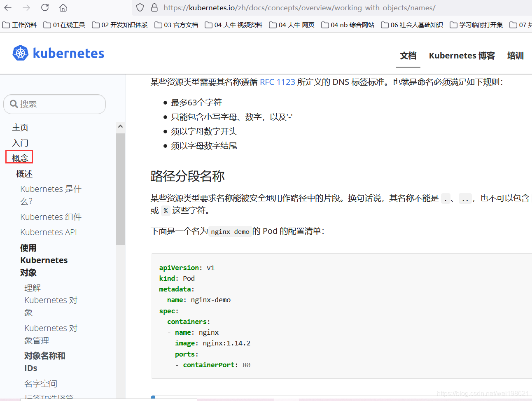Click the Kubernetes wheel logo

(21, 53)
